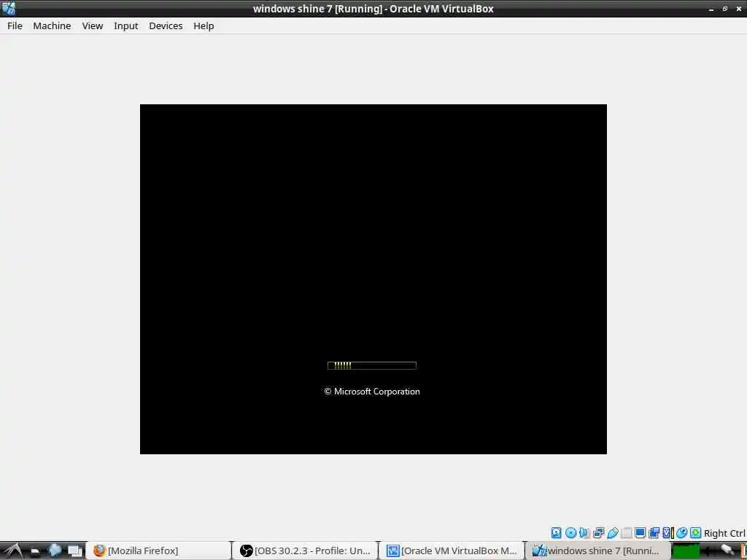
Task: Click the display status icon
Action: coord(640,533)
